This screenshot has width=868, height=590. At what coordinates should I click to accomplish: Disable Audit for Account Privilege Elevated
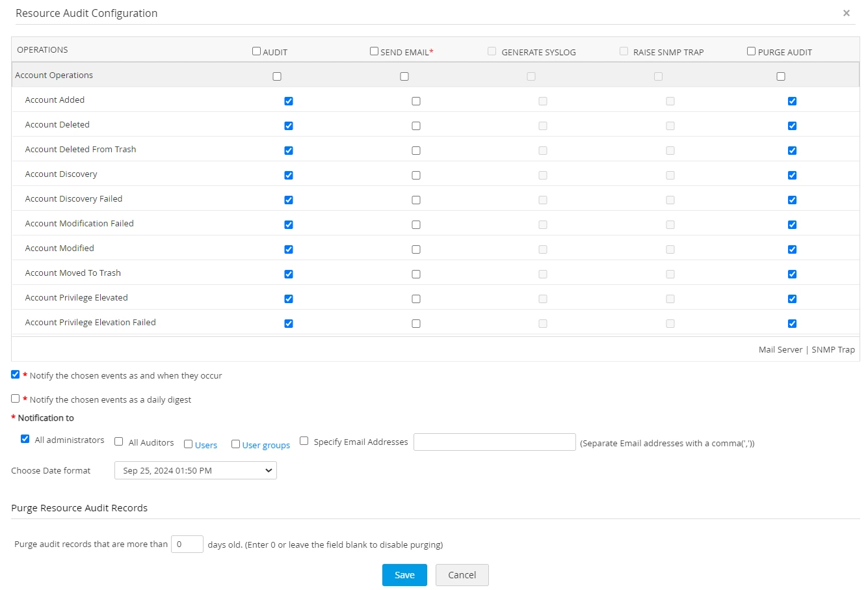288,299
